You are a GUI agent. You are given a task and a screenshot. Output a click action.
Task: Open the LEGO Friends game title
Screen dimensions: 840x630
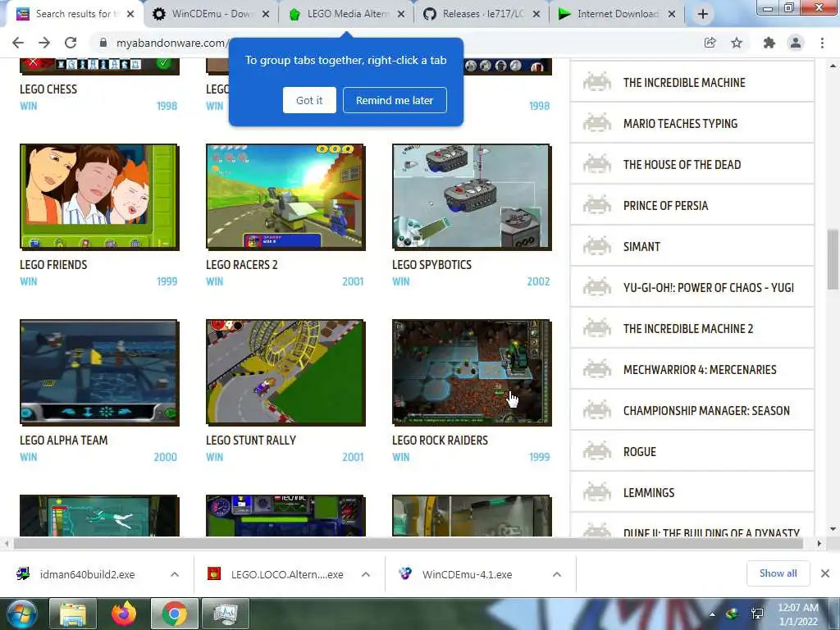[x=53, y=265]
